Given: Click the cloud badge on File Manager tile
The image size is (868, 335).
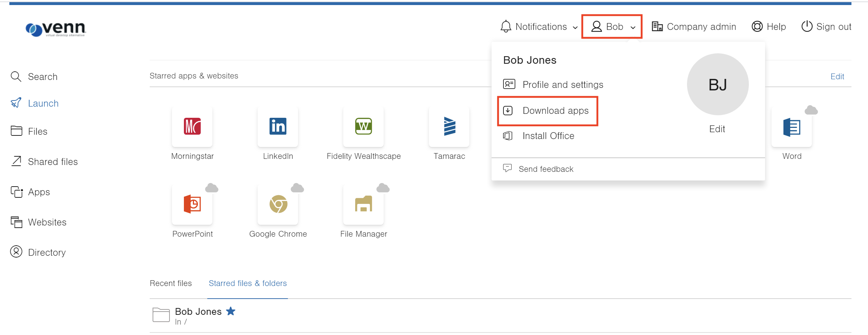Looking at the screenshot, I should [383, 188].
